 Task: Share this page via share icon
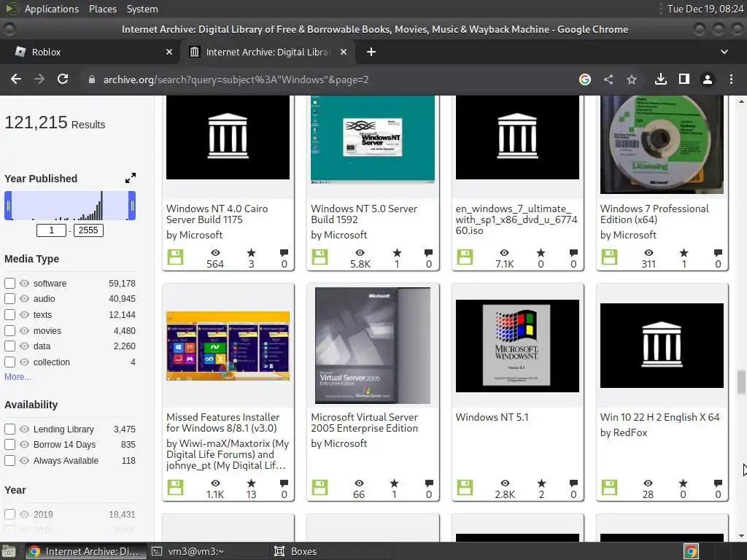[608, 79]
